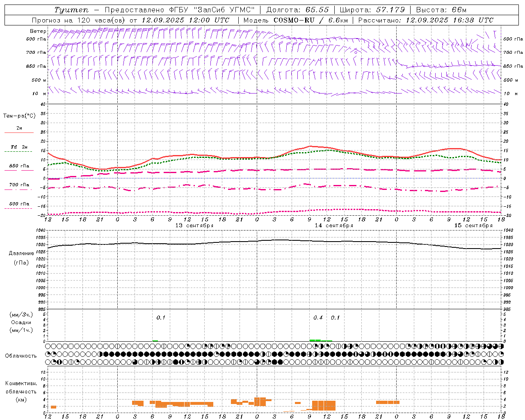Click the "15 сентября" date label
Viewport: 525px width, 420px height.
pyautogui.click(x=473, y=226)
